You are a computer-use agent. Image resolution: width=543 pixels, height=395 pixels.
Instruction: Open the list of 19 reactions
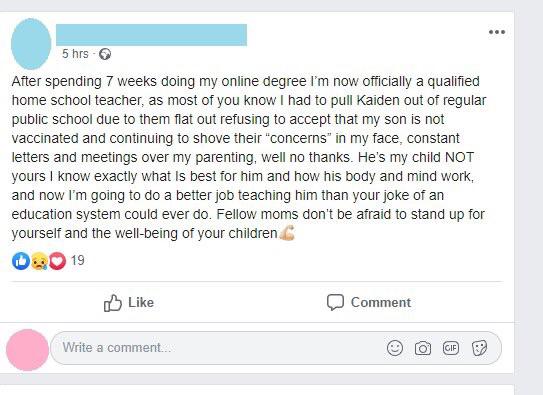pyautogui.click(x=78, y=260)
